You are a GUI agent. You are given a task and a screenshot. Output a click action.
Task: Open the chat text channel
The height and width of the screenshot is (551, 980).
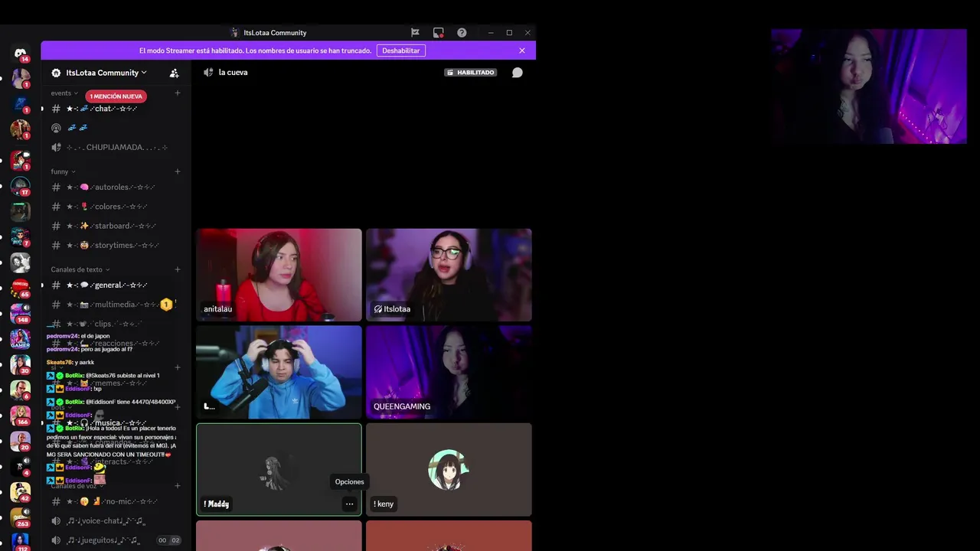pyautogui.click(x=115, y=109)
